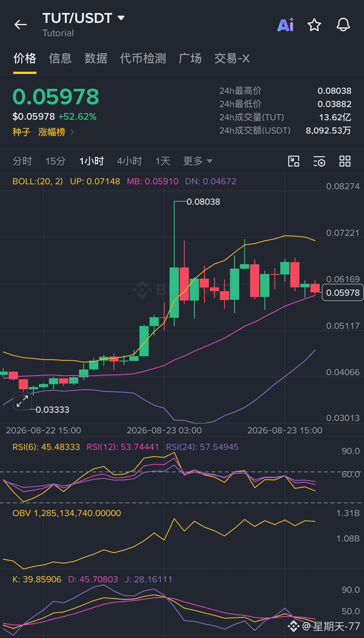Open the four-square grid layout icon
This screenshot has width=364, height=638.
(345, 161)
